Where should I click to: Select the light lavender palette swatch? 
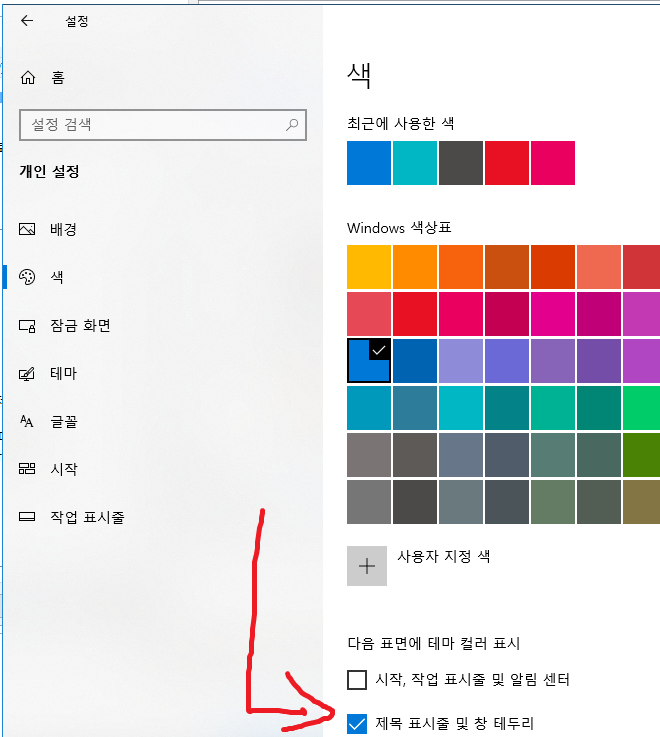point(461,361)
